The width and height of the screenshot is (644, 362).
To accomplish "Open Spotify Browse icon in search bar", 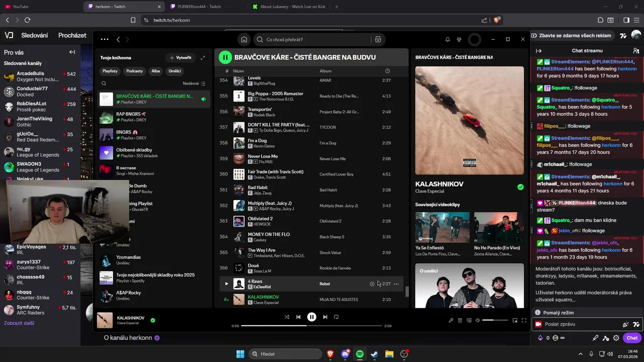I will 378,39.
